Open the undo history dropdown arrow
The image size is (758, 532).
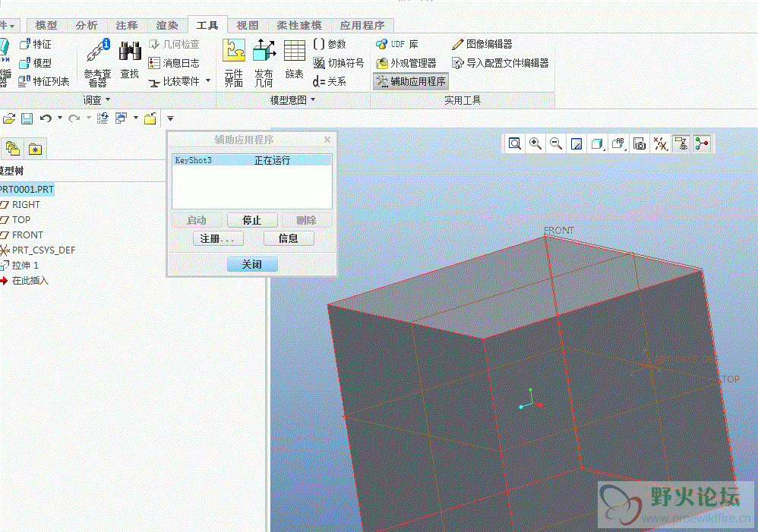click(x=60, y=118)
